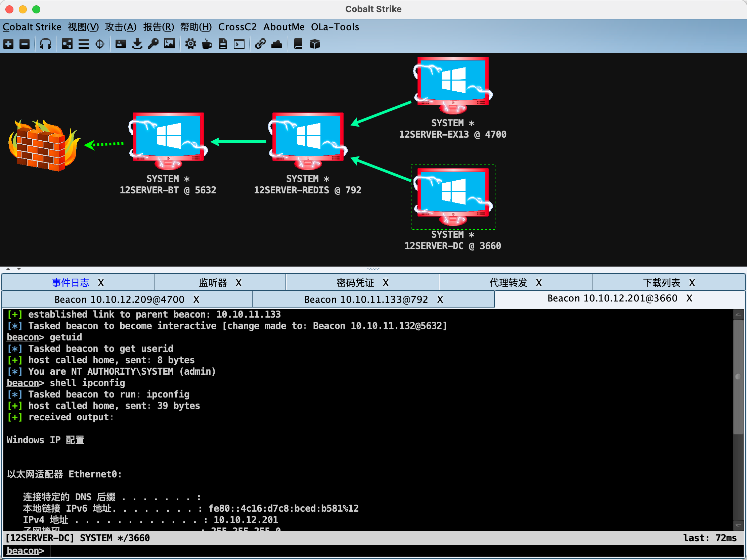
Task: Click the headphones Listeners toolbar icon
Action: (x=46, y=44)
